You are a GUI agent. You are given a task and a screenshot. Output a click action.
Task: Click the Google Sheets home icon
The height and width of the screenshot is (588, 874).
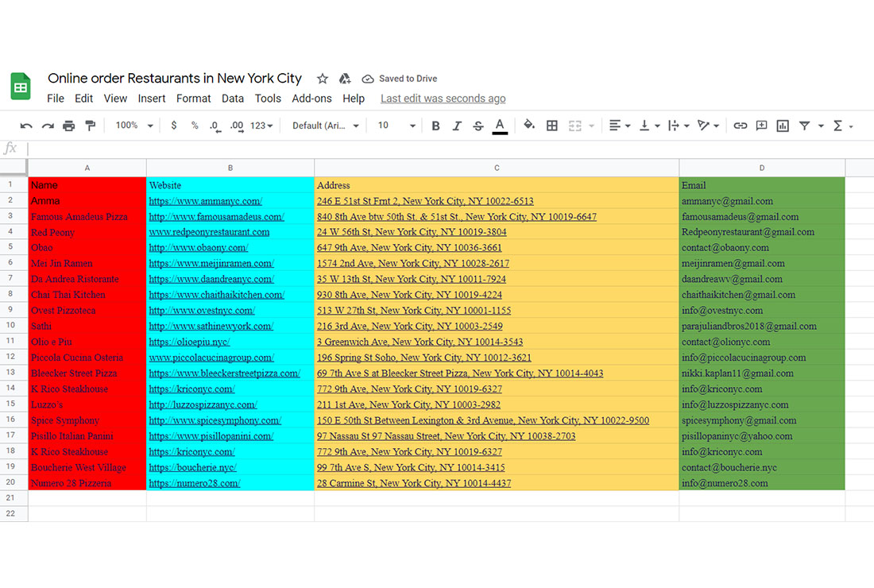click(21, 87)
